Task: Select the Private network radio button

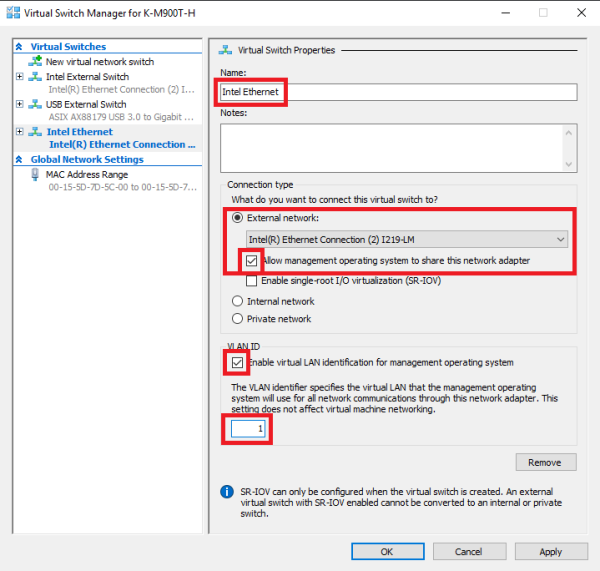Action: pos(237,318)
